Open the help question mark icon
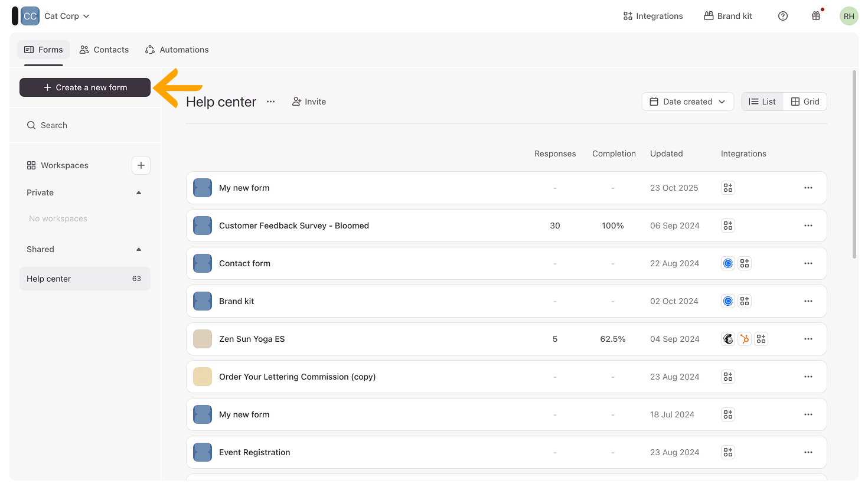The width and height of the screenshot is (868, 490). 783,16
